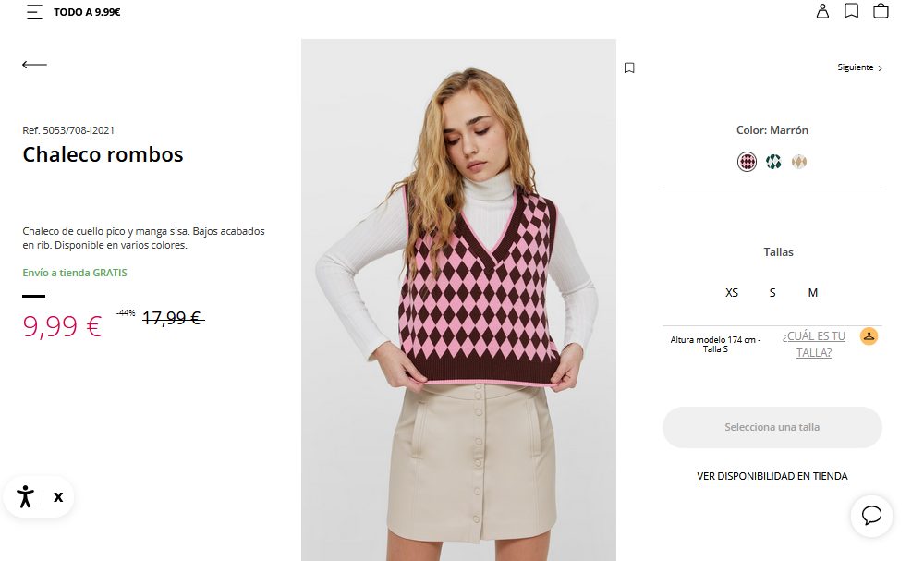Click the Selecciona una talla button
Viewport: 924px width, 561px height.
pyautogui.click(x=772, y=427)
